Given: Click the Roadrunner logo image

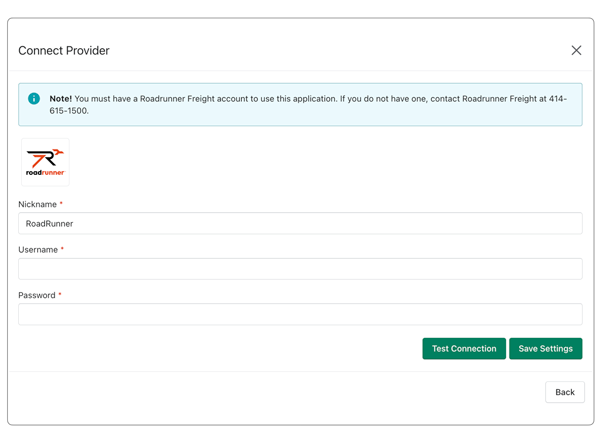Looking at the screenshot, I should coord(45,161).
